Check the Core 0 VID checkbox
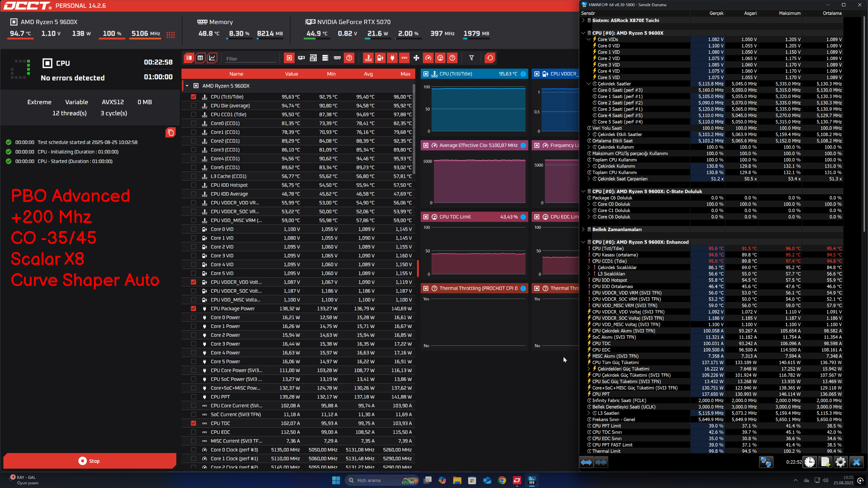Screen dimensions: 868x488 pos(193,229)
